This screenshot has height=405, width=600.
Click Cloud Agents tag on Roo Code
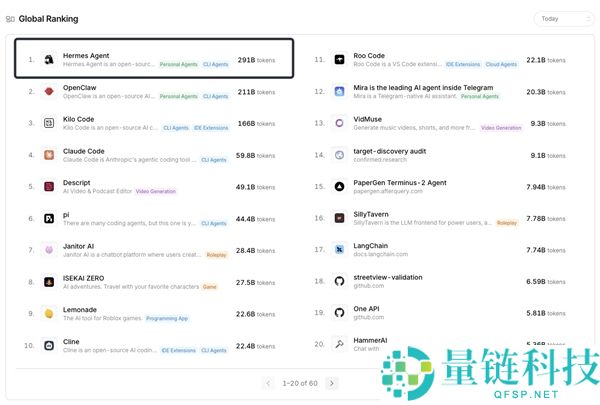click(x=501, y=64)
